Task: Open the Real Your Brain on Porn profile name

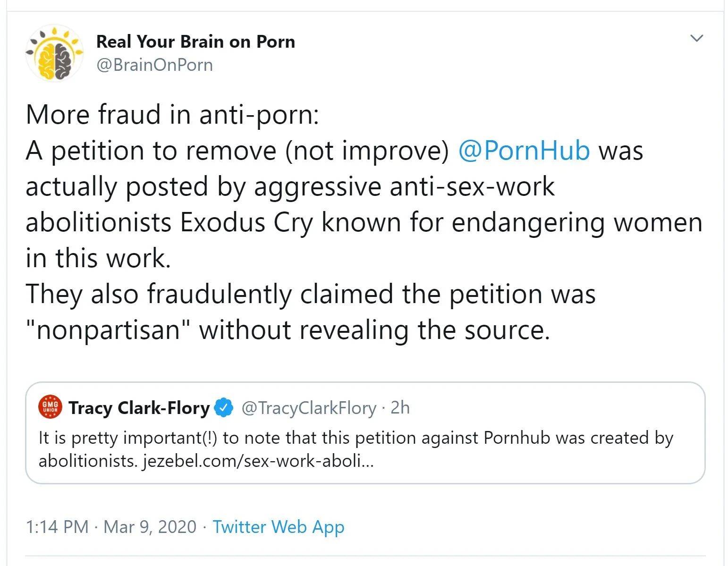Action: (x=195, y=42)
